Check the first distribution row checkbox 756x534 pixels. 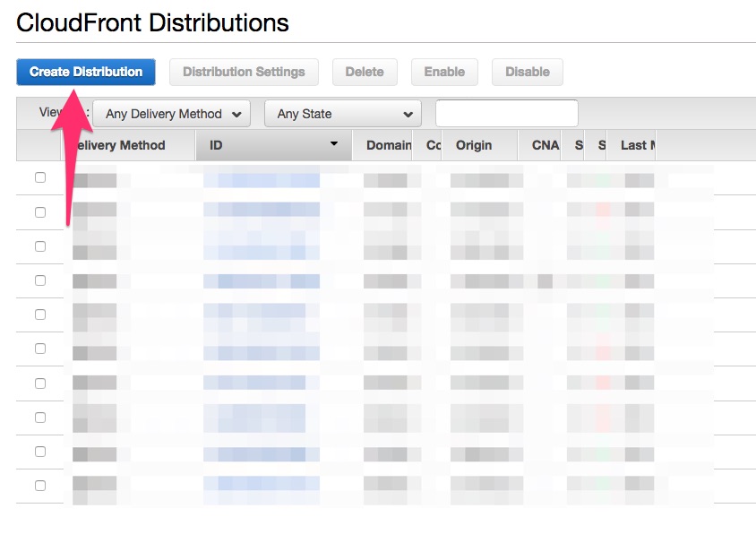click(39, 177)
